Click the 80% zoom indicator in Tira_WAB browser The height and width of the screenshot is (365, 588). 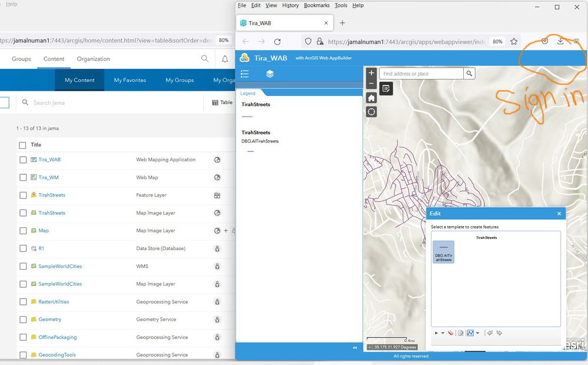click(497, 42)
